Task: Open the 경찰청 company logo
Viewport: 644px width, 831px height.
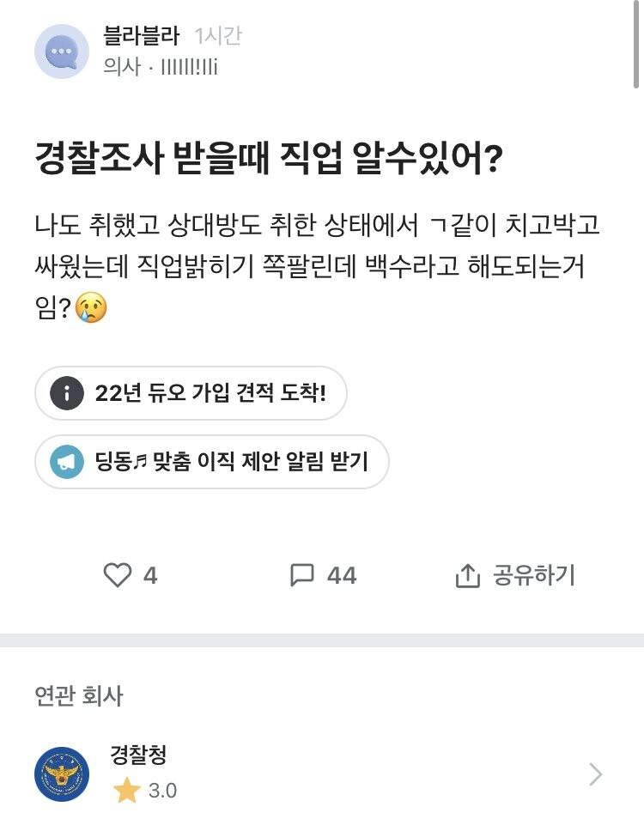Action: (62, 773)
